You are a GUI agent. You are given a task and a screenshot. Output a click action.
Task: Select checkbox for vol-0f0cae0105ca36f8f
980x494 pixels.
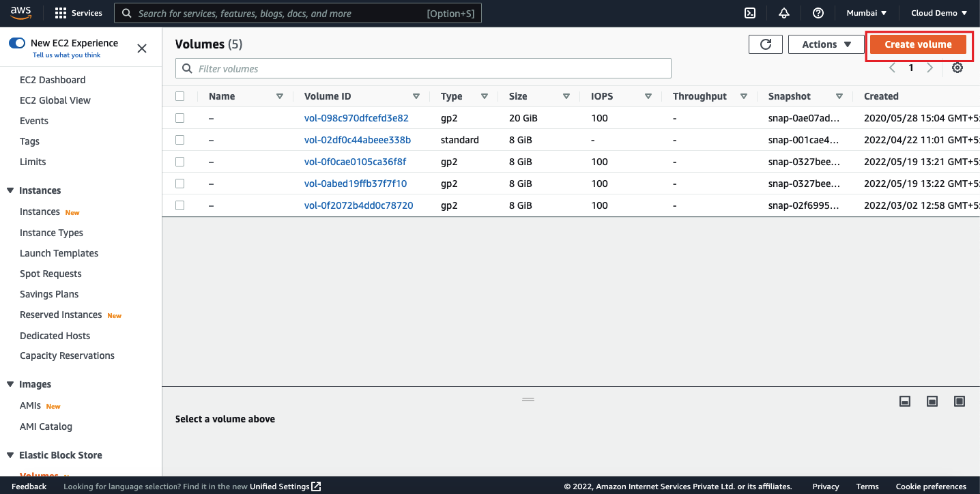[x=180, y=162]
